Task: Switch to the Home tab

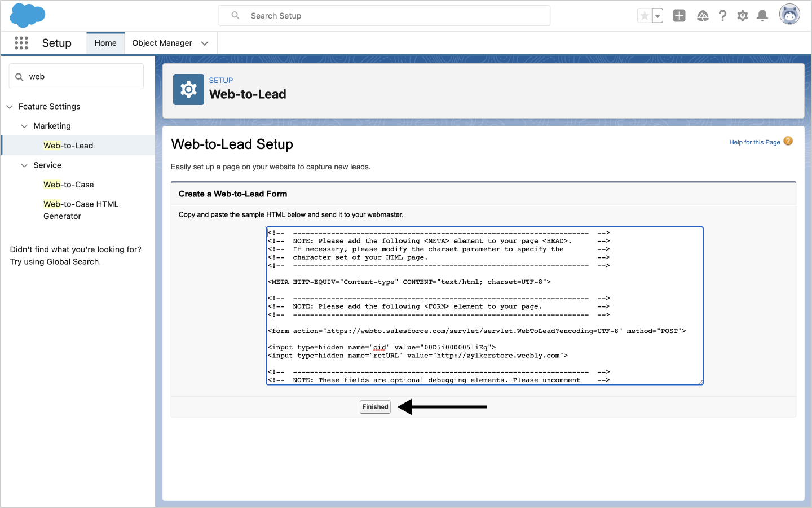Action: coord(105,43)
